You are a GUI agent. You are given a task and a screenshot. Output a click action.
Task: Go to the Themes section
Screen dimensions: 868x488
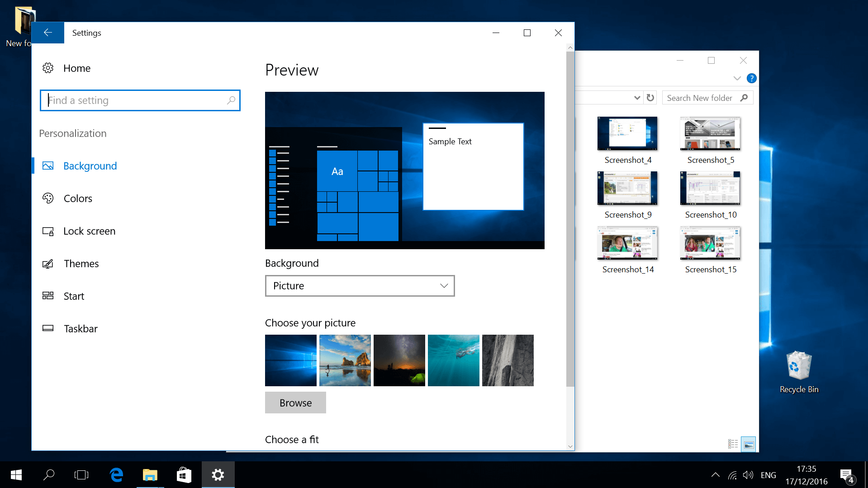81,264
